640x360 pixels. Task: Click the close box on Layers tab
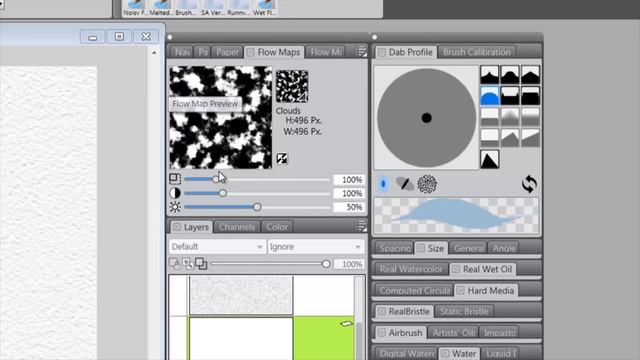[177, 227]
